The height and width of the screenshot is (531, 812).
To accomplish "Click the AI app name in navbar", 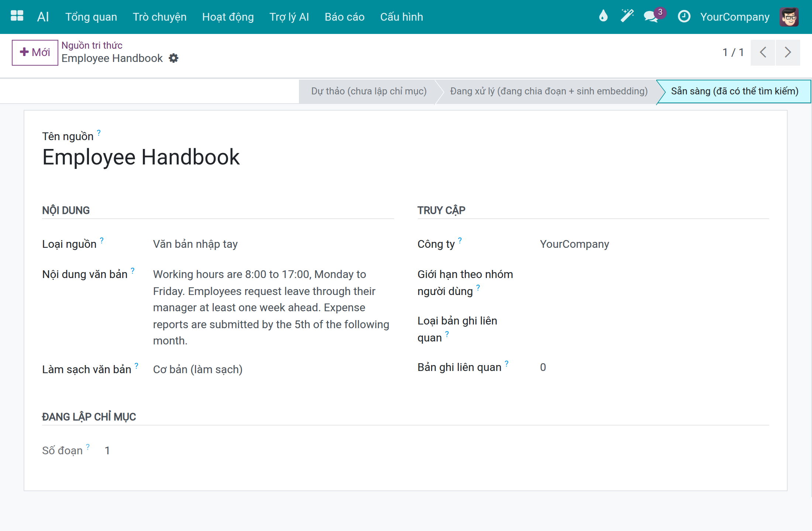I will point(43,17).
